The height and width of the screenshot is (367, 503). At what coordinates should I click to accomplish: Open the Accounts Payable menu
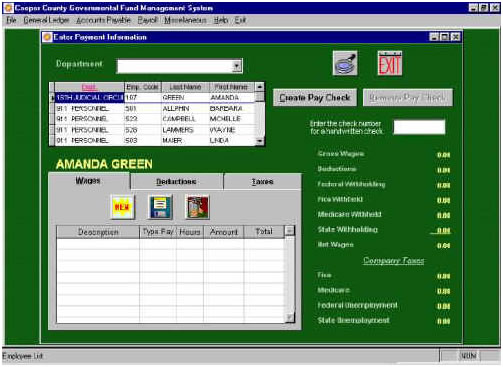(103, 20)
